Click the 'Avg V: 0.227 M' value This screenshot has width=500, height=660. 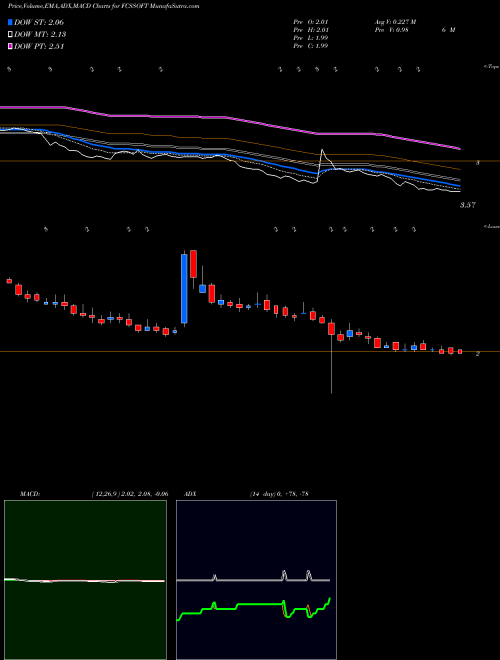(x=395, y=22)
